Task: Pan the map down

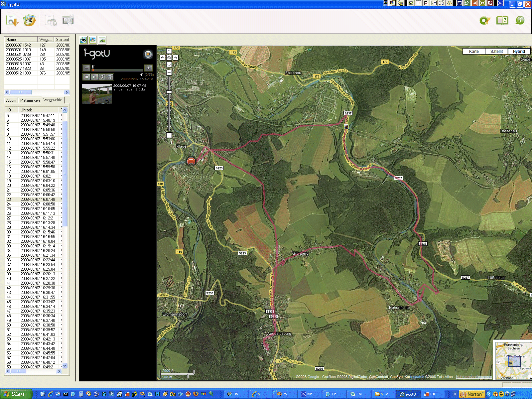Action: coord(169,64)
